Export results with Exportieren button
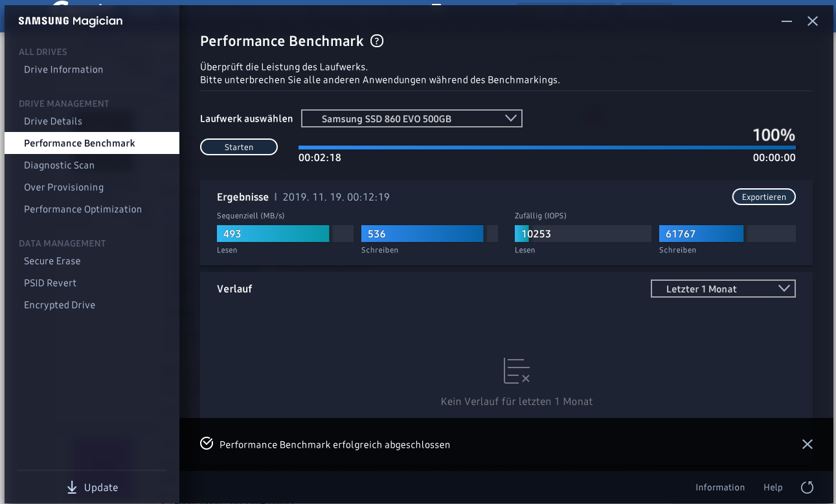The image size is (836, 504). [764, 197]
